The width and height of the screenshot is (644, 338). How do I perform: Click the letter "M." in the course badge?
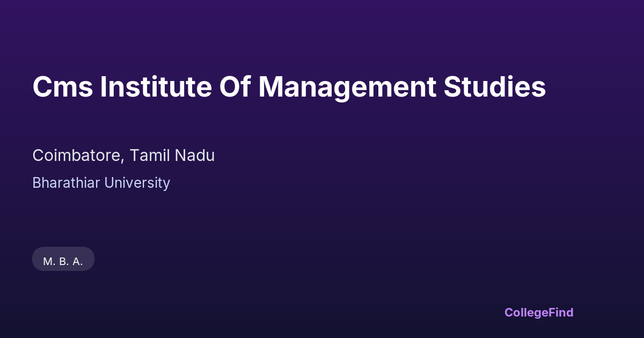[x=49, y=262]
